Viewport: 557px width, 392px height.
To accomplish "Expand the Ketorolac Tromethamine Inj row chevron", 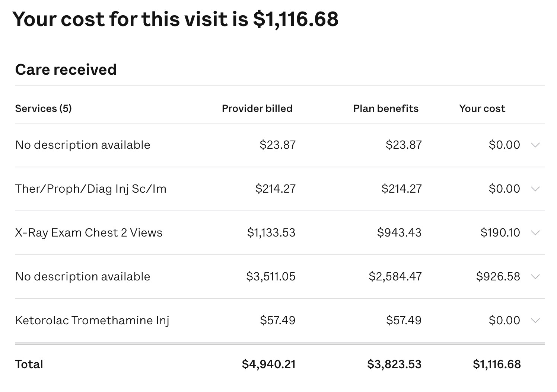I will point(535,321).
